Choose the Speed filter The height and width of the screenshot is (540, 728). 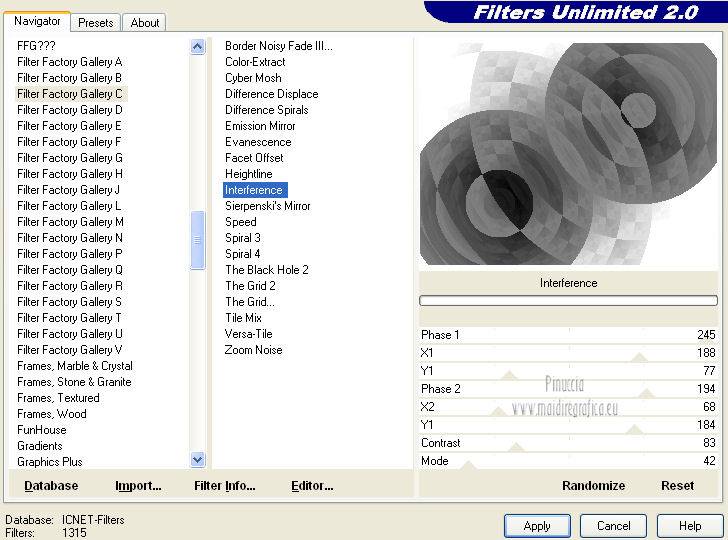(x=240, y=222)
